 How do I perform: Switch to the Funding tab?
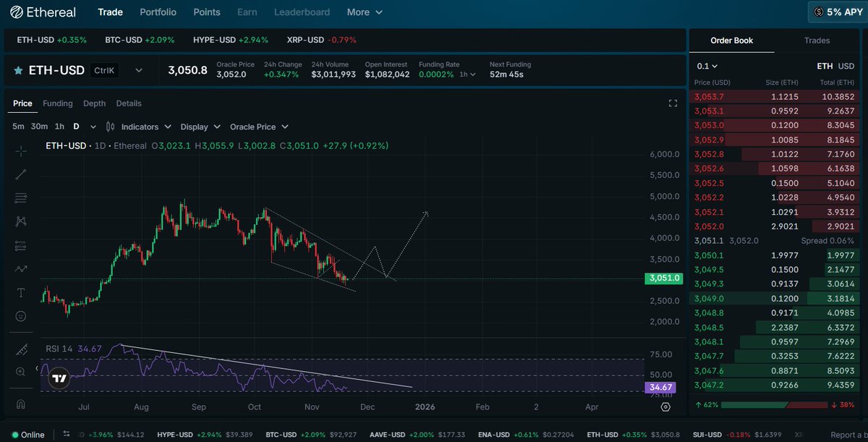coord(58,103)
